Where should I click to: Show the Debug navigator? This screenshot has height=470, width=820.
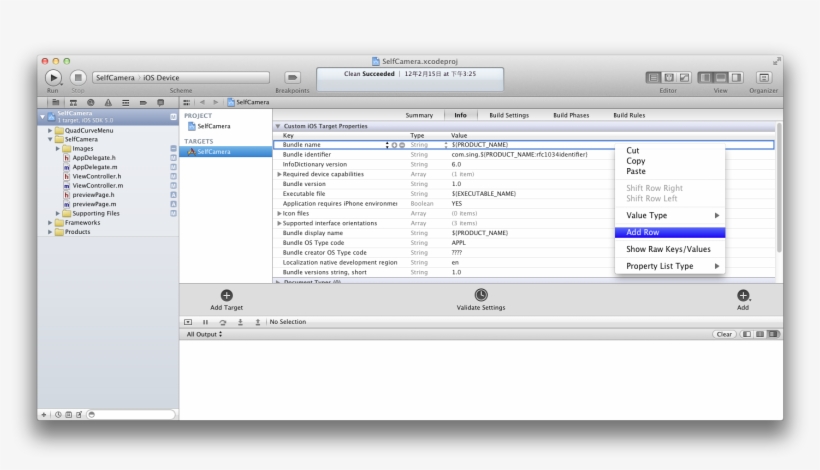coord(126,102)
